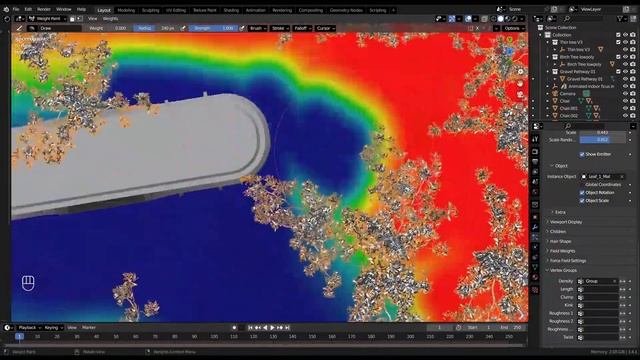Uncheck Birch Tree lowpoly collection checkbox
Screen dimensions: 640x360
pyautogui.click(x=618, y=57)
